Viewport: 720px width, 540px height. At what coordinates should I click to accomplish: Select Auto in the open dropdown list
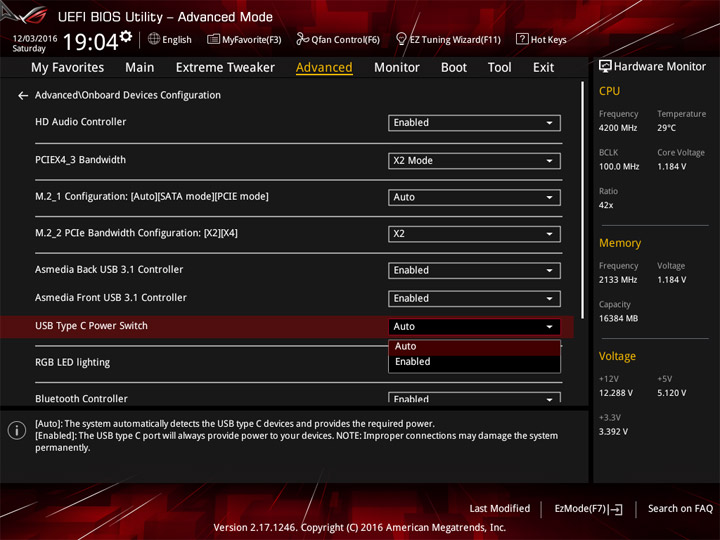click(x=474, y=347)
